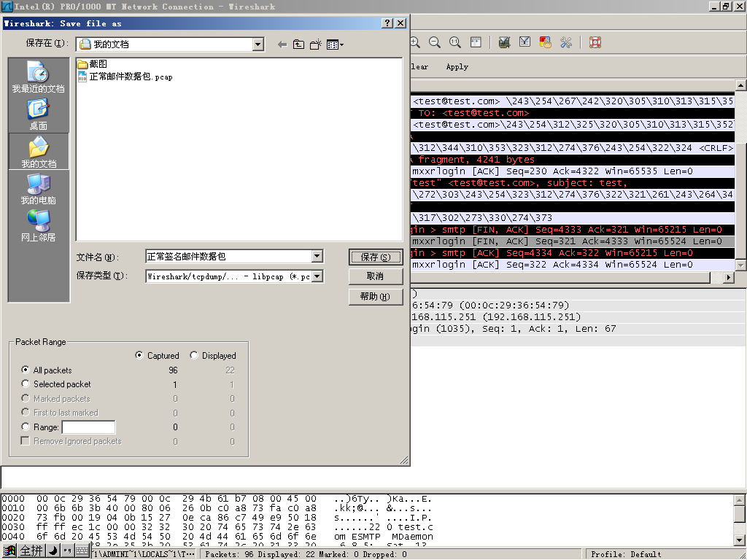This screenshot has height=560, width=747.
Task: Choose the Range radio button
Action: (x=26, y=427)
